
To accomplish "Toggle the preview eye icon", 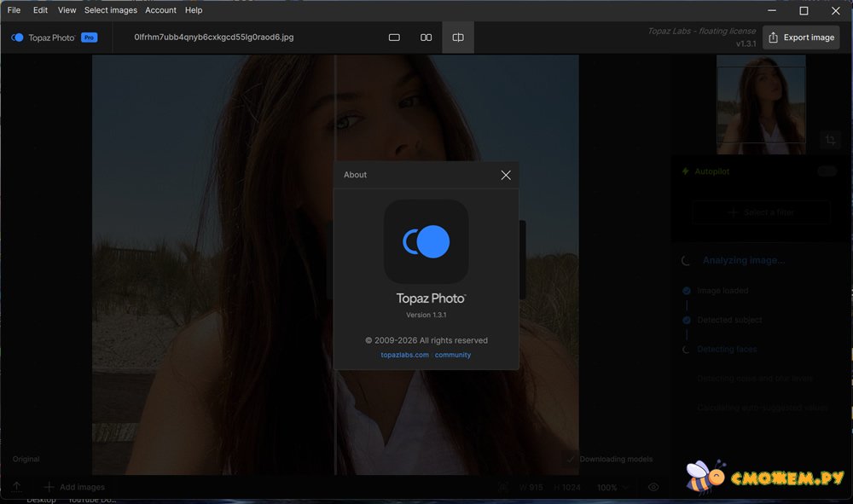I will [x=653, y=487].
